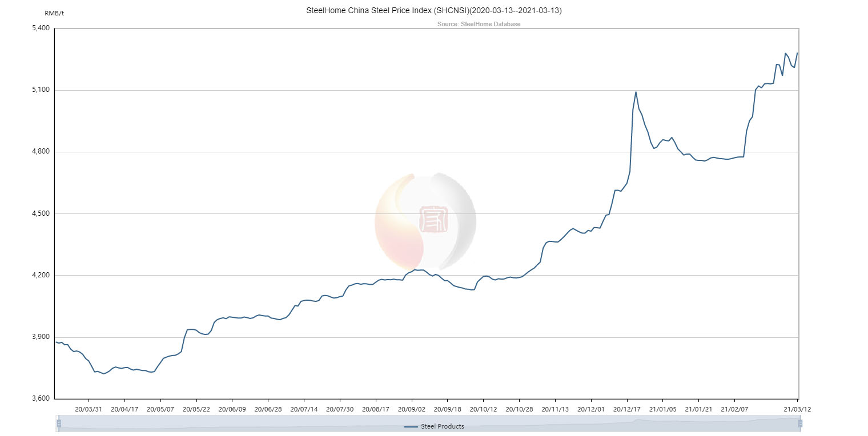This screenshot has width=868, height=436.
Task: Click the 20/09/02 date label
Action: point(411,409)
